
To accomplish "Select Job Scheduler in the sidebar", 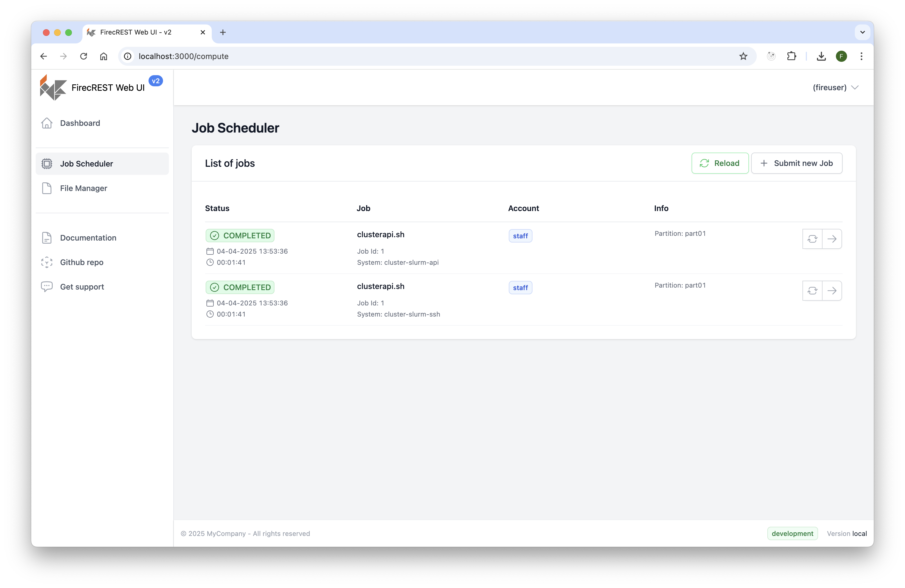I will click(x=102, y=164).
